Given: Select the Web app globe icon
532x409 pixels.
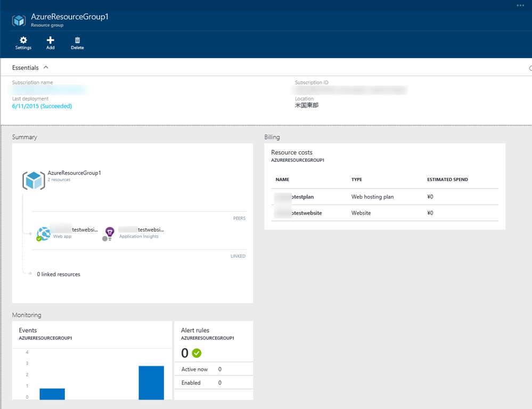Looking at the screenshot, I should pos(44,233).
